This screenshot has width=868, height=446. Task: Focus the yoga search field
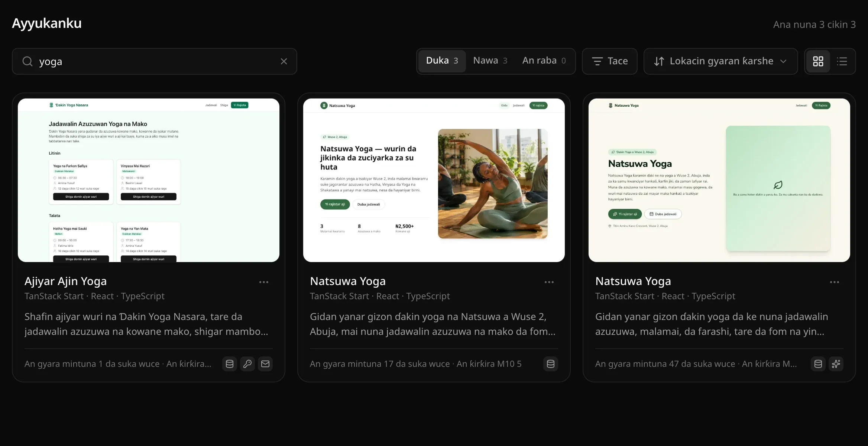pyautogui.click(x=155, y=61)
